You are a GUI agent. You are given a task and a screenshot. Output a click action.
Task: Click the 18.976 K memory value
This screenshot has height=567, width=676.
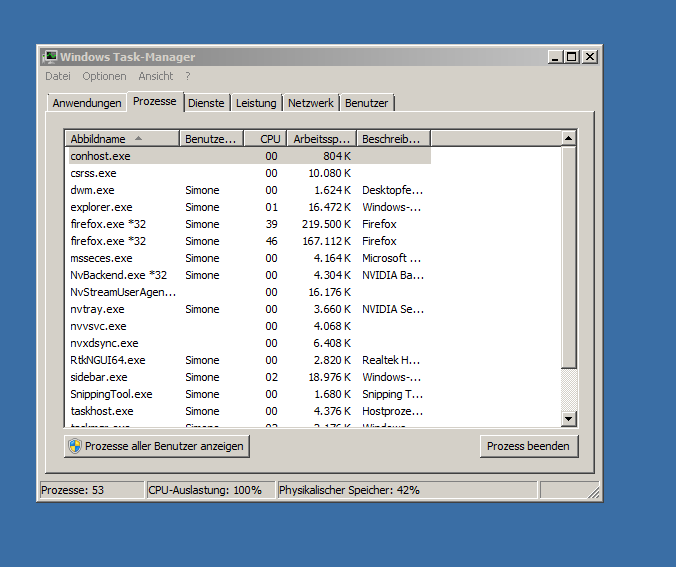click(329, 377)
